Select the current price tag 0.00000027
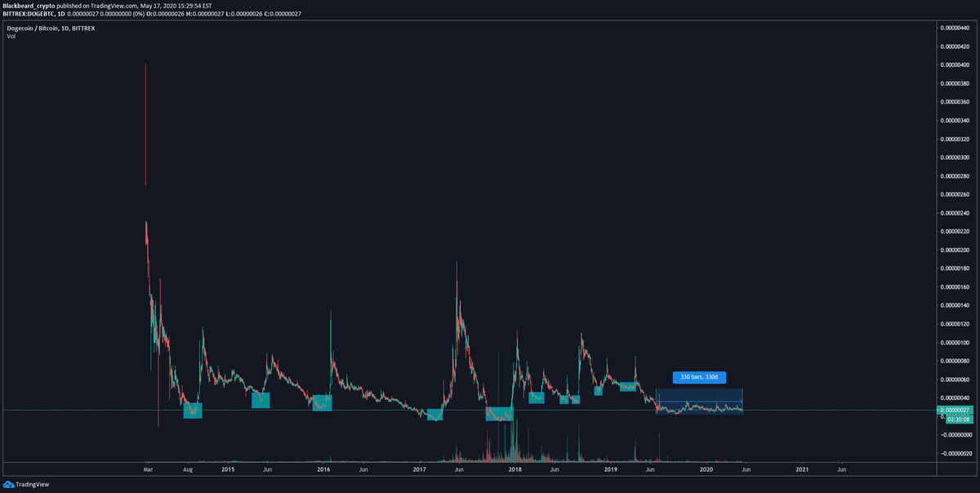This screenshot has width=980, height=493. (954, 410)
